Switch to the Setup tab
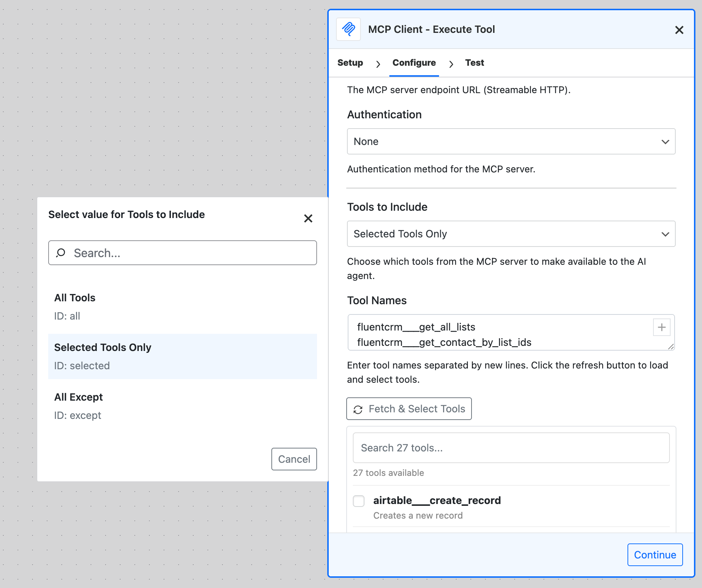The height and width of the screenshot is (588, 702). tap(350, 62)
